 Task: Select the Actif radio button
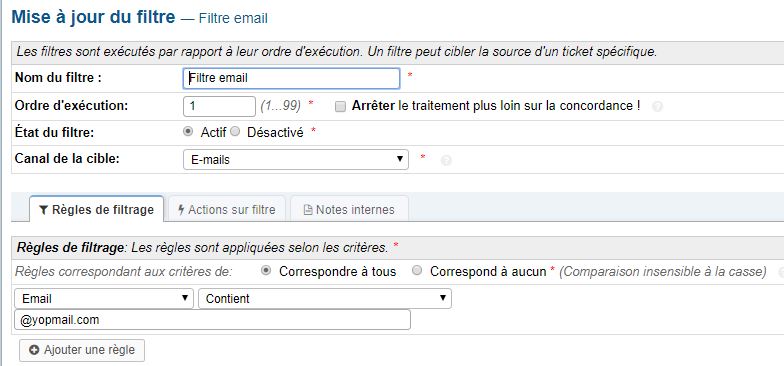tap(188, 132)
